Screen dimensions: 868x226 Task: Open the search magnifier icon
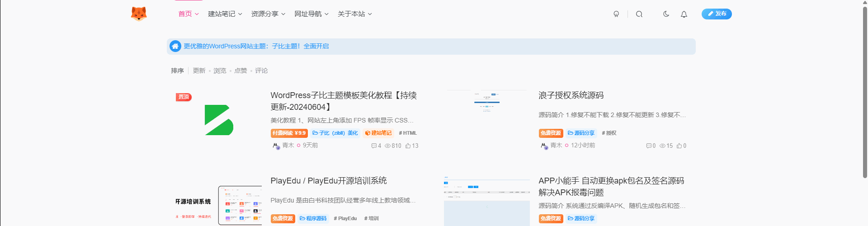click(x=639, y=14)
